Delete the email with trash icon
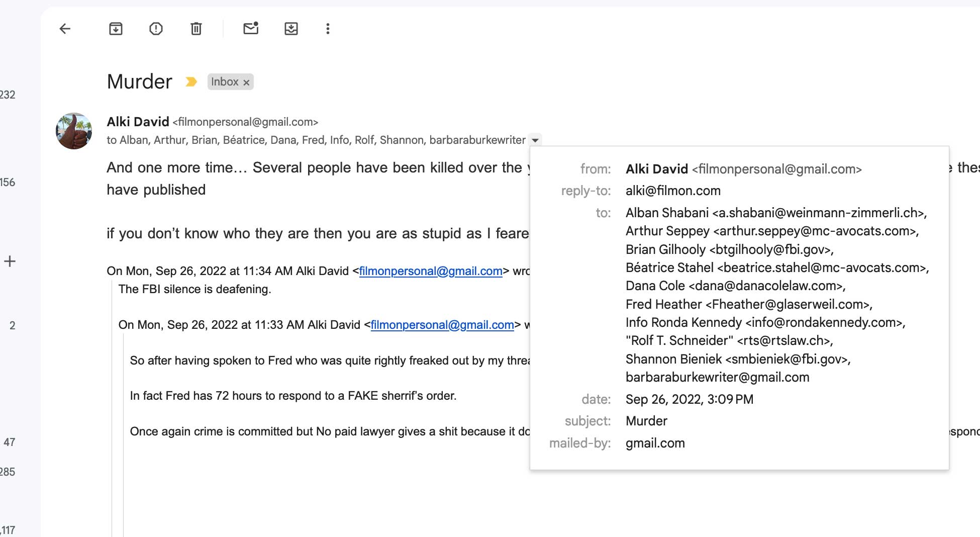 coord(196,29)
